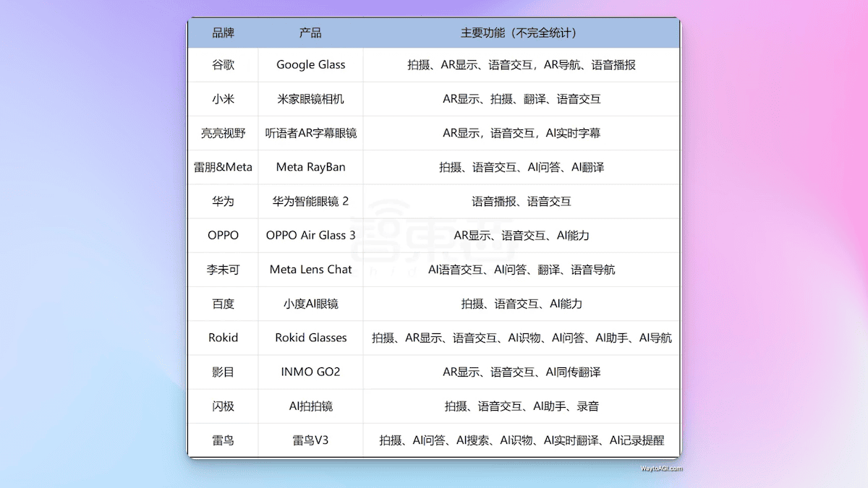Select the 百度 brand cell

pos(223,304)
